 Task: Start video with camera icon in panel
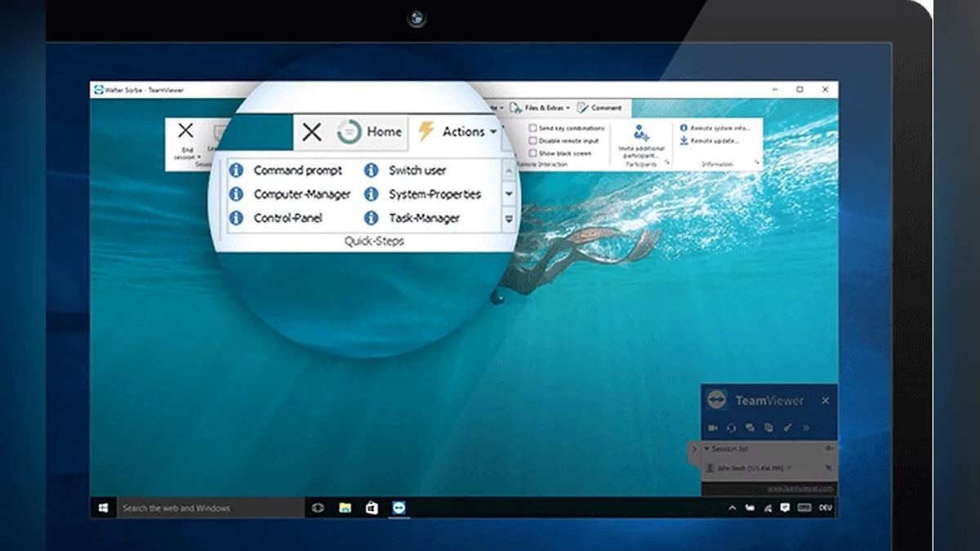point(713,428)
